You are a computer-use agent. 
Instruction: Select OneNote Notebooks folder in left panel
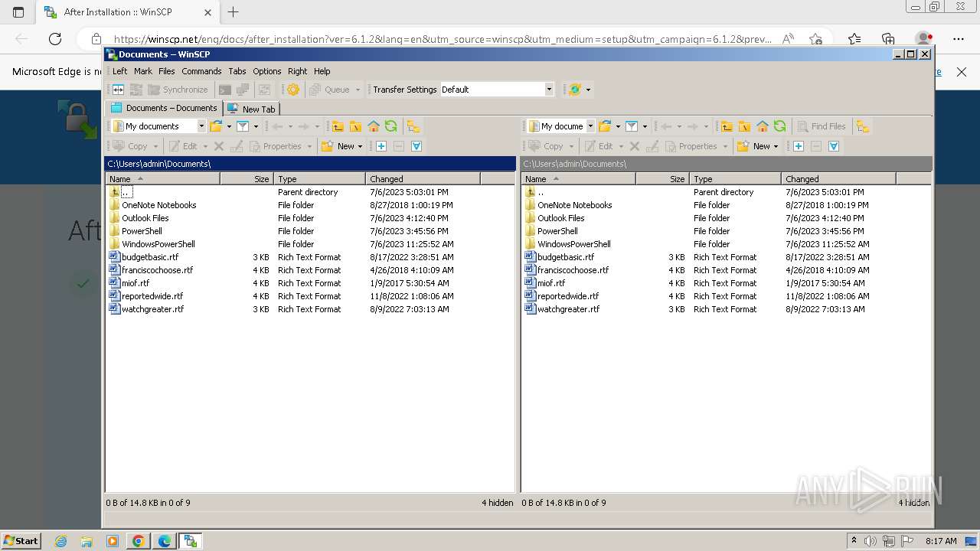click(x=159, y=205)
